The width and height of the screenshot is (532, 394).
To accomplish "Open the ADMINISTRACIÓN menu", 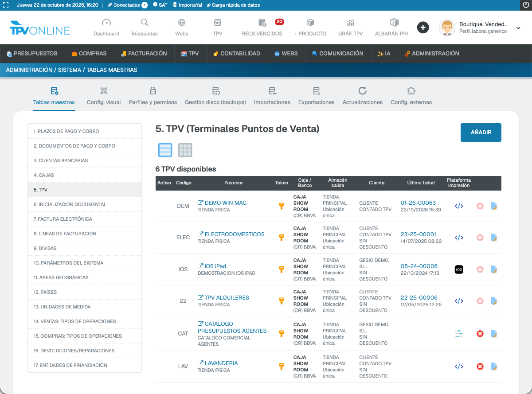I will pos(431,54).
